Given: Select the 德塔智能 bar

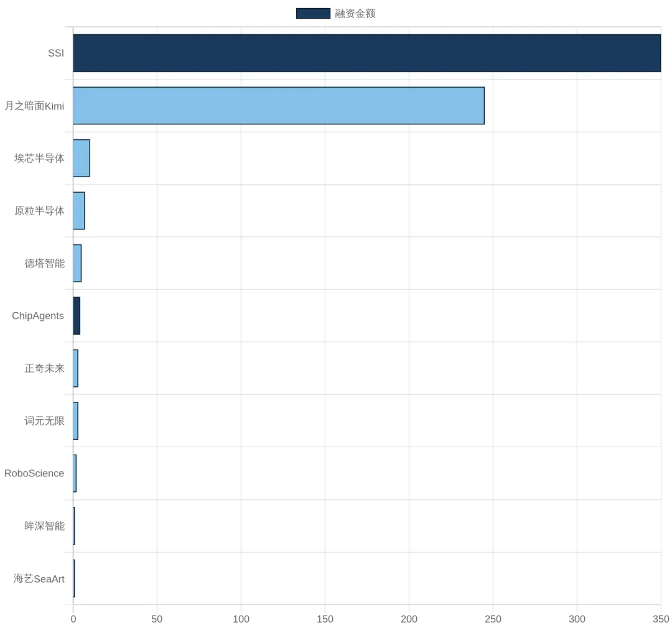Looking at the screenshot, I should tap(77, 264).
